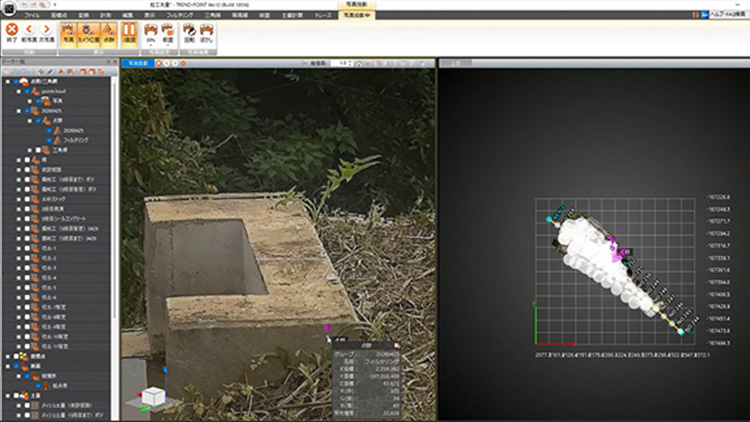The height and width of the screenshot is (422, 750).
Task: Toggle the 2画面 split-screen button
Action: (129, 34)
